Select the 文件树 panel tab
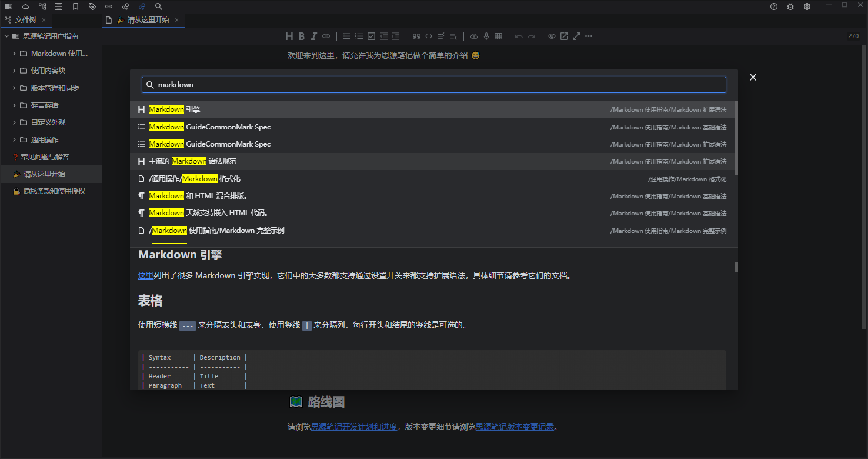The image size is (868, 459). click(x=25, y=20)
